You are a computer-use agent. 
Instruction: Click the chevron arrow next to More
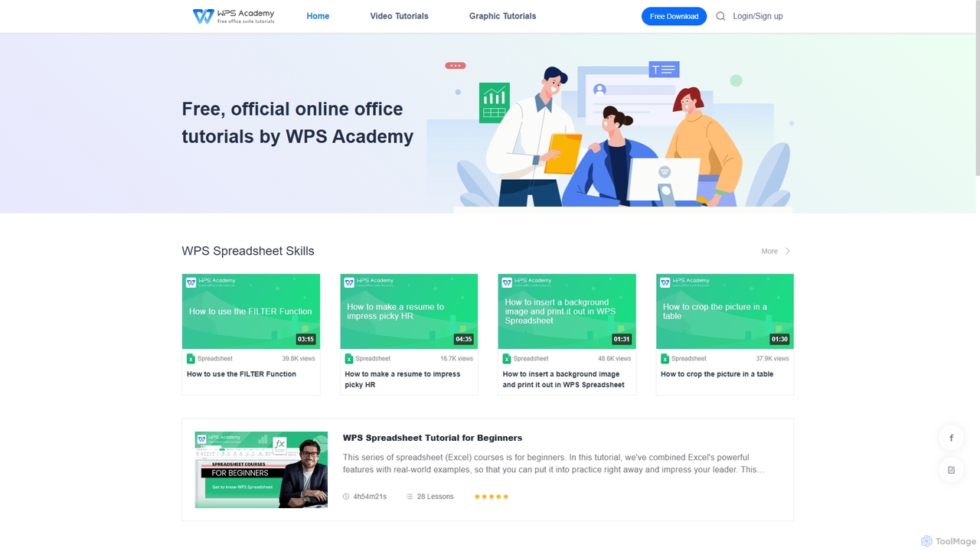coord(788,251)
